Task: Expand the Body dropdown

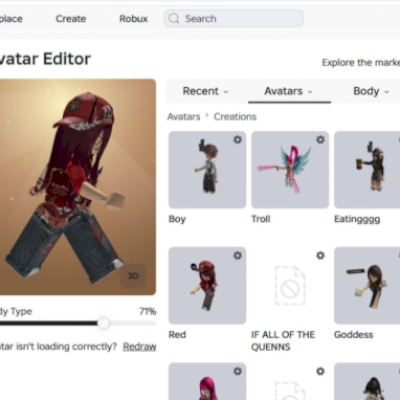Action: 371,91
